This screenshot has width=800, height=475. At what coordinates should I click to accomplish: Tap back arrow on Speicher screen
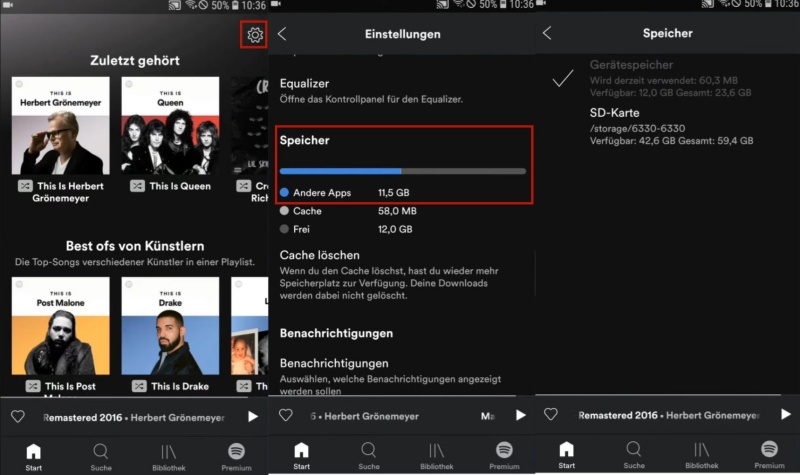tap(547, 33)
